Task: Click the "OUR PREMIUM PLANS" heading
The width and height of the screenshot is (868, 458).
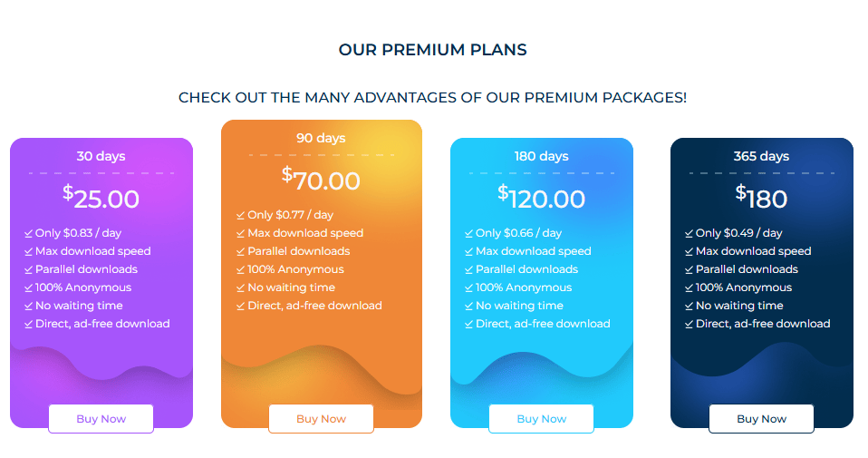Action: 432,50
